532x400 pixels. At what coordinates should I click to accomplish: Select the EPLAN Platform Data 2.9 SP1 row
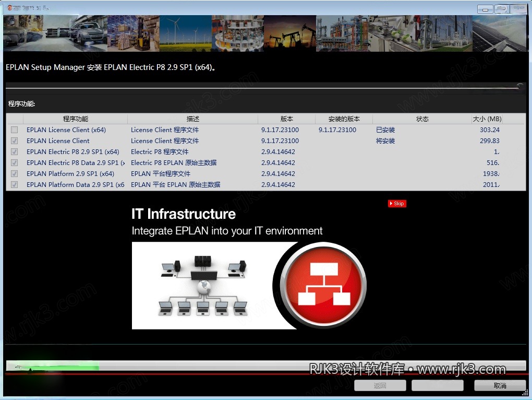point(265,185)
